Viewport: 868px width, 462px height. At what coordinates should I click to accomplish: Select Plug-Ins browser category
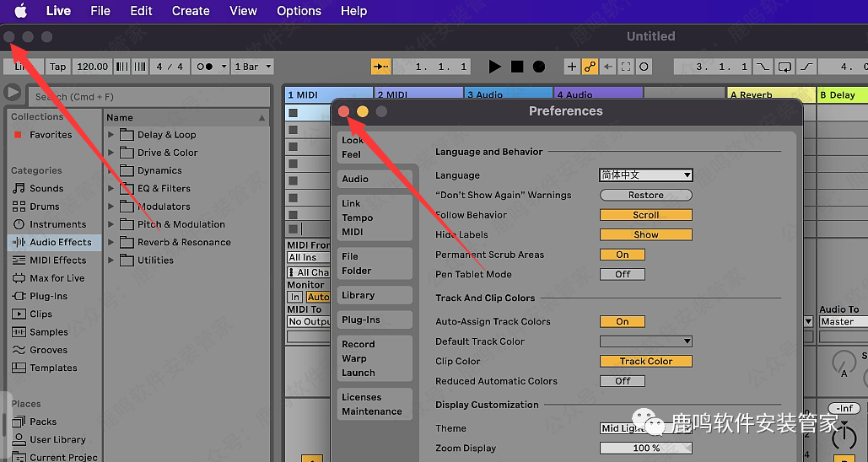click(48, 296)
